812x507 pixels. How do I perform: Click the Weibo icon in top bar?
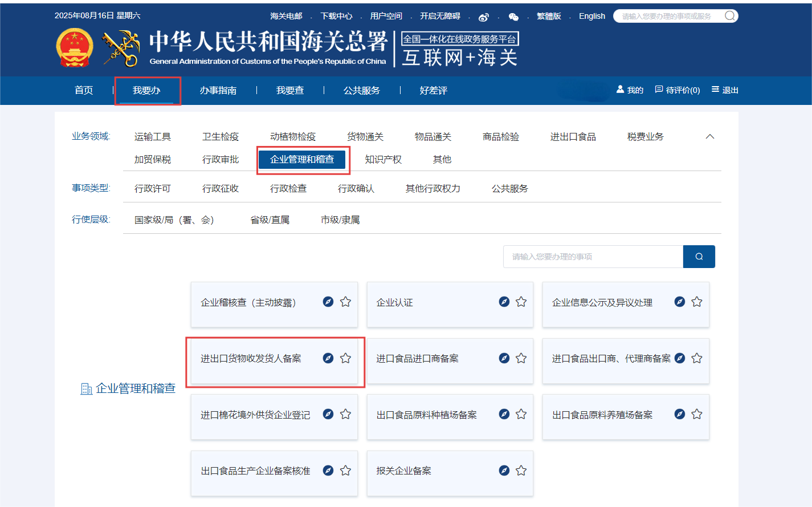(484, 17)
